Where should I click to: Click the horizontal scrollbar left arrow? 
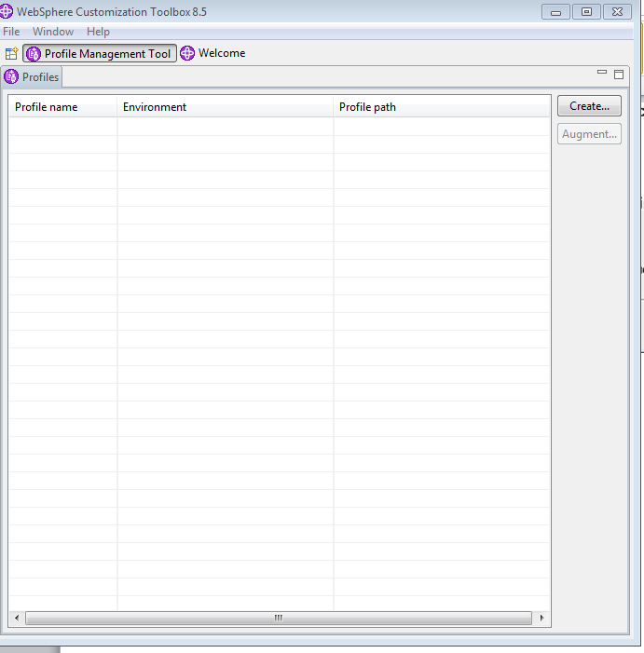pos(17,618)
